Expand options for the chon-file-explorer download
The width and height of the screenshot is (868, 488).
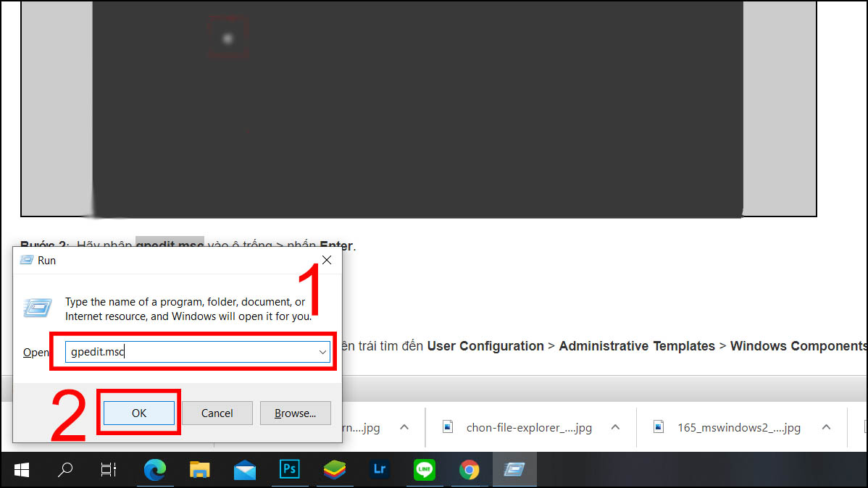click(x=615, y=427)
